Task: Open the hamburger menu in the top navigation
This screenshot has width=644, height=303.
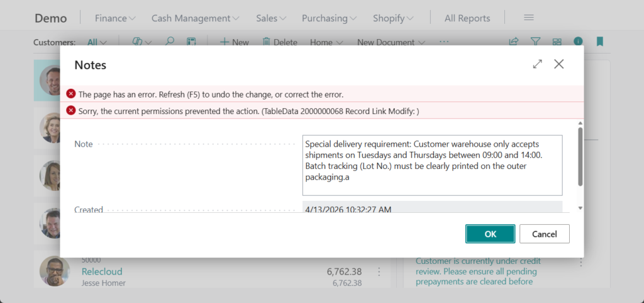Action: (529, 18)
